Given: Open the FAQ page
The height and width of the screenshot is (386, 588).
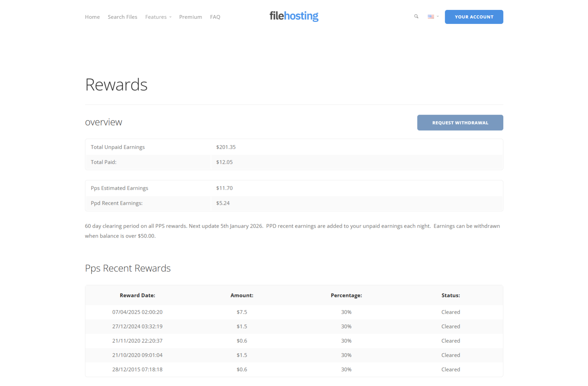Looking at the screenshot, I should 215,17.
